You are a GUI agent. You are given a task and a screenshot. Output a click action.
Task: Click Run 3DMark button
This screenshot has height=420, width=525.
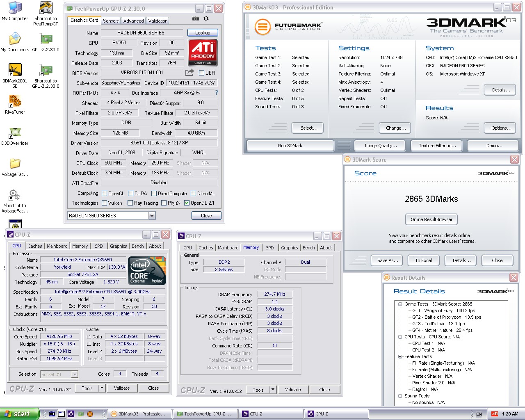click(x=290, y=146)
